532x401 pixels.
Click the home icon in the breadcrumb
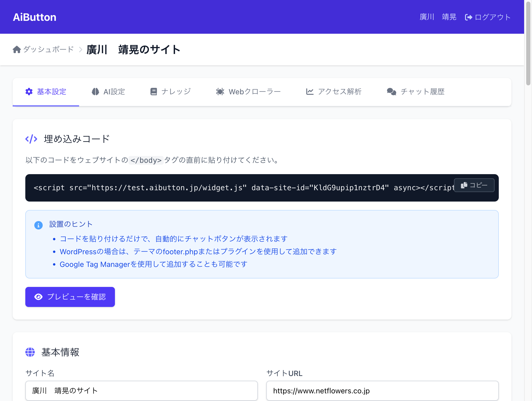(x=16, y=50)
